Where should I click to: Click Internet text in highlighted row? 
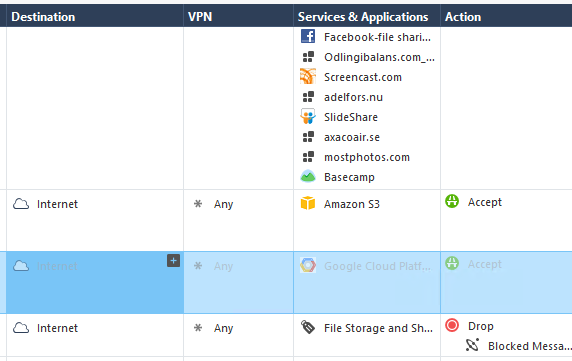pos(57,266)
